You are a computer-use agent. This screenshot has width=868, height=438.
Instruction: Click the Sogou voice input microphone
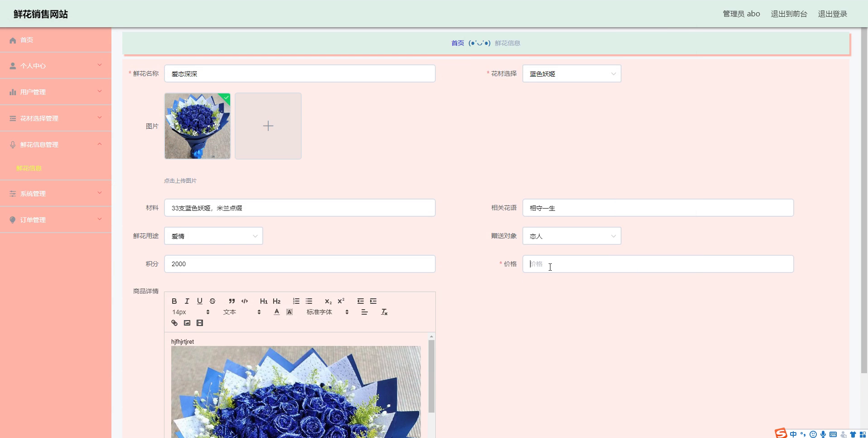pos(823,434)
